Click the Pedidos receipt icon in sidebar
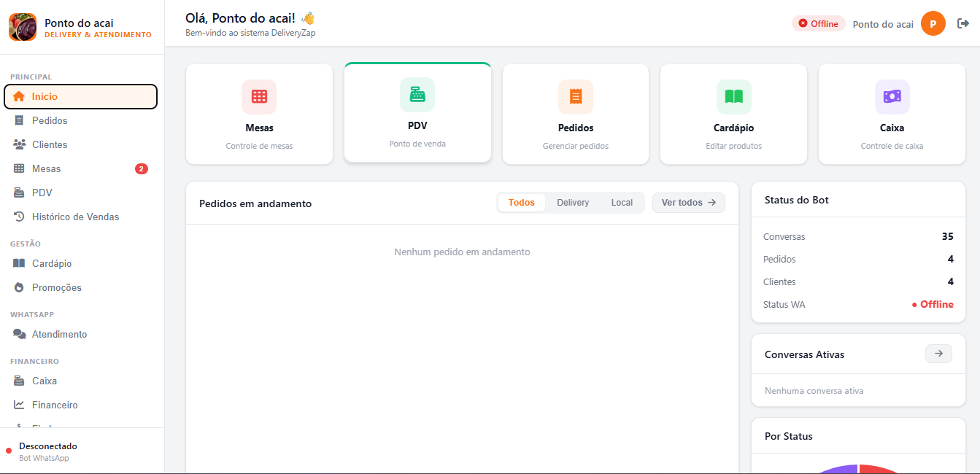The width and height of the screenshot is (980, 474). (19, 120)
